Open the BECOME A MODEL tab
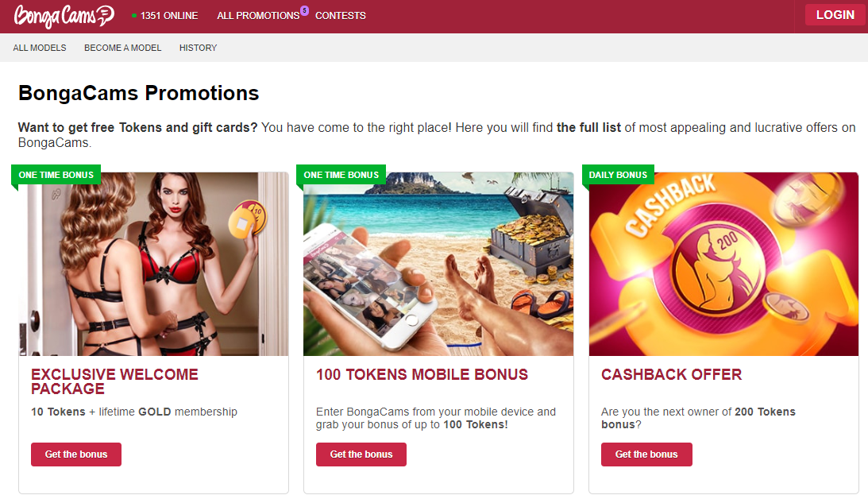The width and height of the screenshot is (868, 499). click(123, 48)
